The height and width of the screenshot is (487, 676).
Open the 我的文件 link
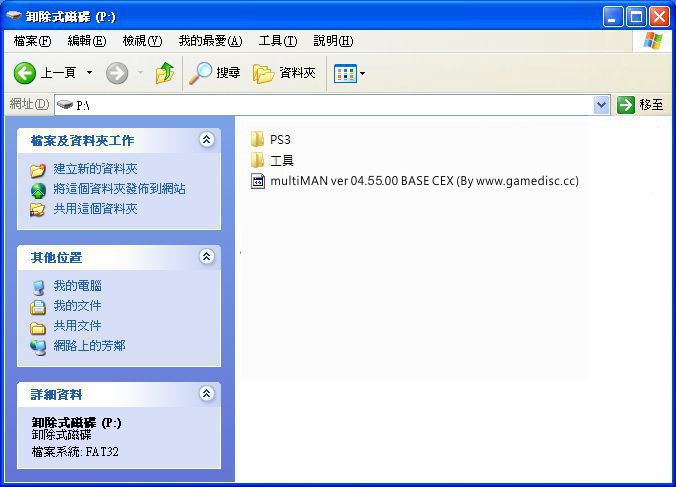(77, 306)
